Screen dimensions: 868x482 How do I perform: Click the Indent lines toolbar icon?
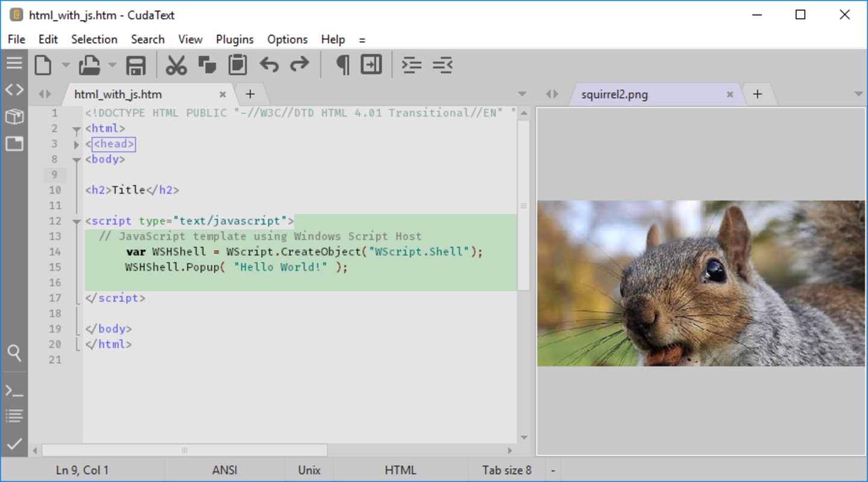coord(412,65)
